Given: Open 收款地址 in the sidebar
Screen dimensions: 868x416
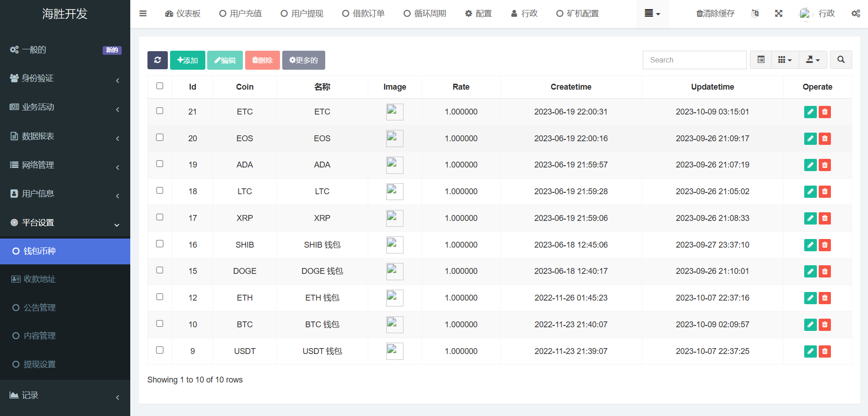Looking at the screenshot, I should [40, 279].
